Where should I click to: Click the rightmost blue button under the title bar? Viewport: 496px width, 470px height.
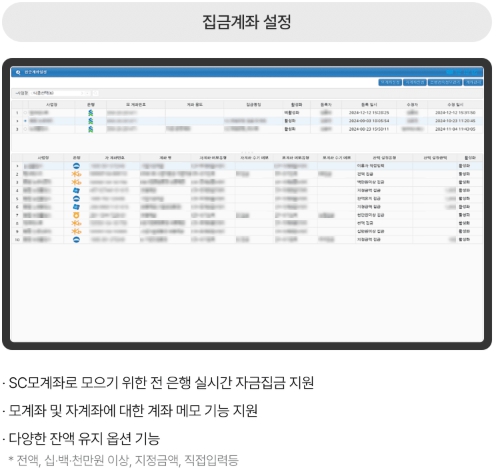point(473,82)
